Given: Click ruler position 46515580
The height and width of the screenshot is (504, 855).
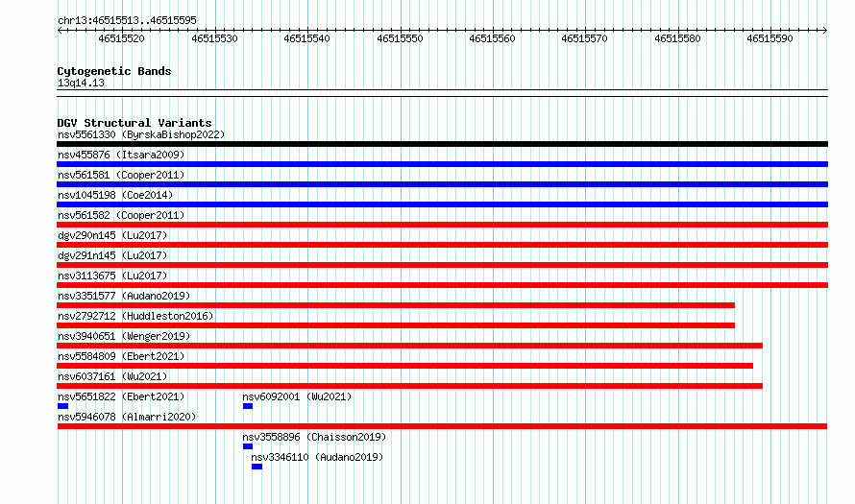Looking at the screenshot, I should coord(677,38).
